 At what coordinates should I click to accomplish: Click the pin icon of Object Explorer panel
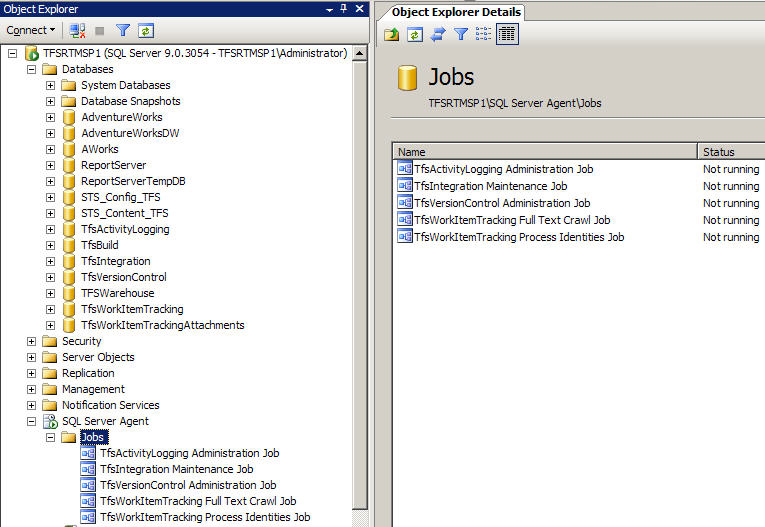tap(343, 8)
